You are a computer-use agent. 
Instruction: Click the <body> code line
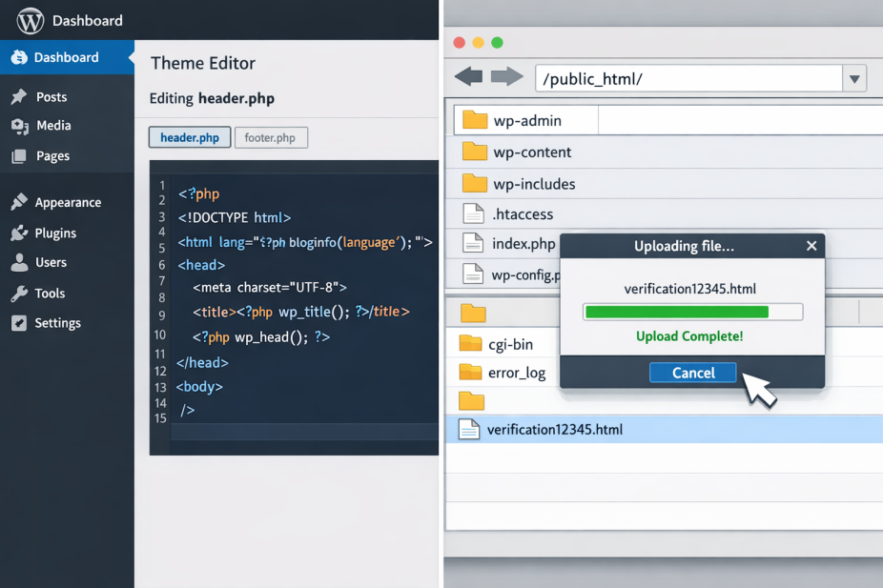[x=199, y=387]
